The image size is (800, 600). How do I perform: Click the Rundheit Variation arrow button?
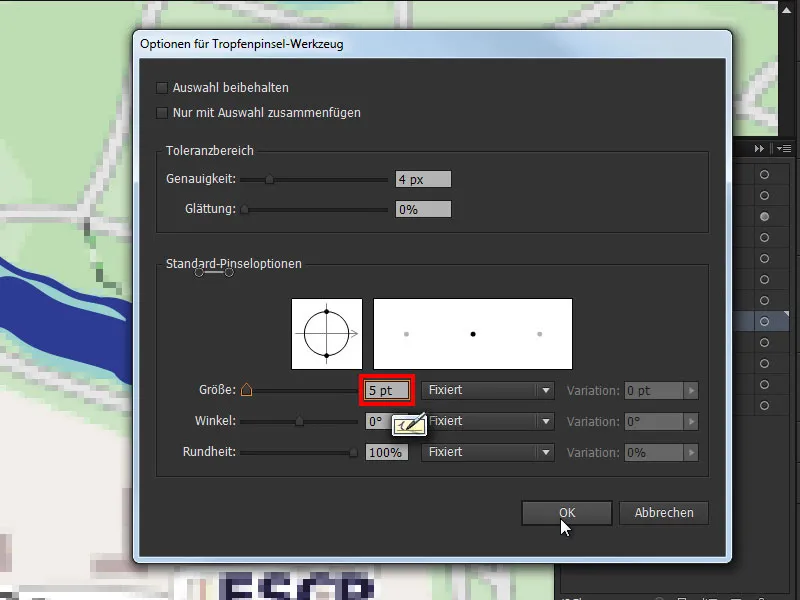pos(691,453)
